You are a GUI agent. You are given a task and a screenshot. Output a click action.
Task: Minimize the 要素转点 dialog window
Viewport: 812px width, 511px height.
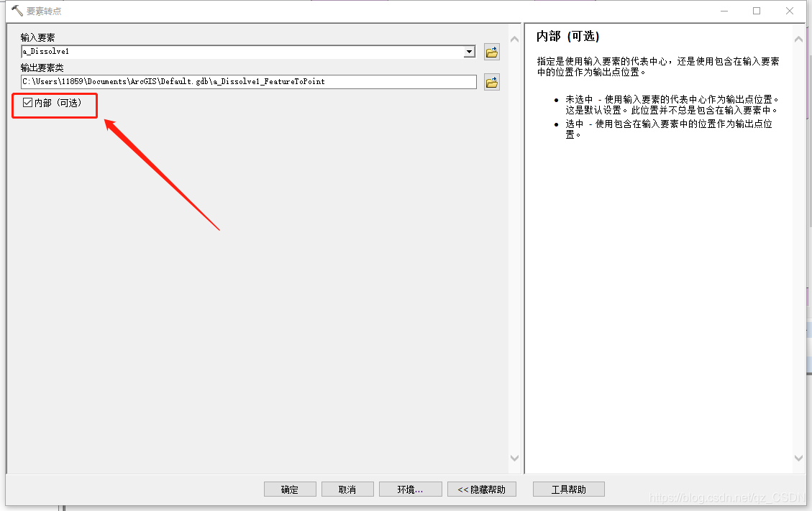pos(724,11)
